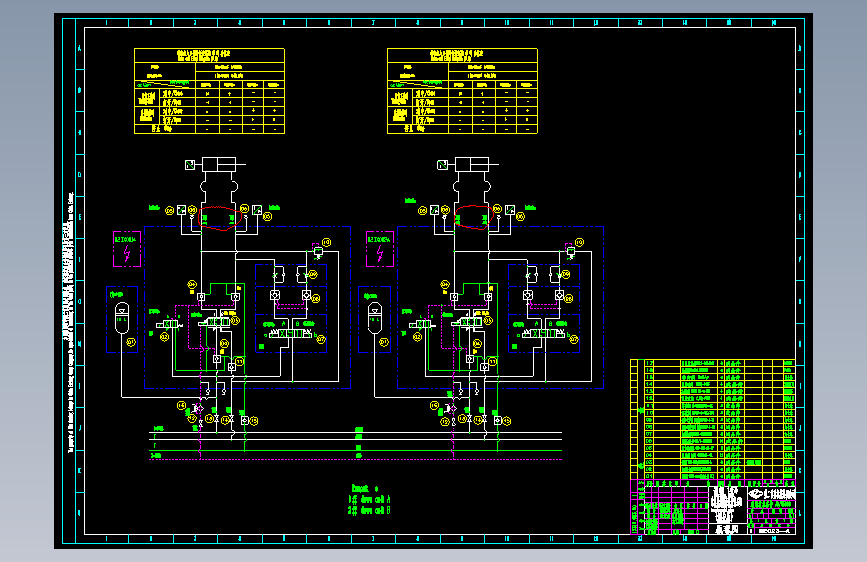Click the filter symbol below the left circuit
This screenshot has height=562, width=867.
(x=198, y=409)
